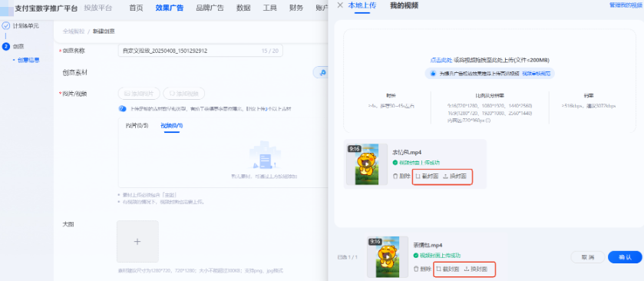The height and width of the screenshot is (281, 644).
Task: Open the 财务 menu item
Action: [296, 8]
